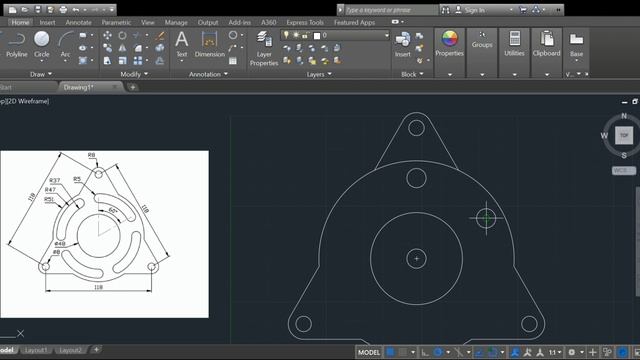Switch to the Layout1 tab

pos(36,350)
